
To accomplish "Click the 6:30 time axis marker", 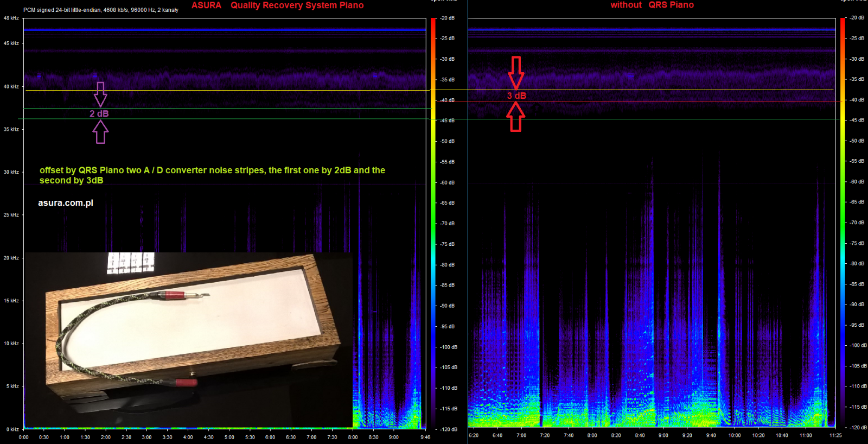I will click(291, 437).
